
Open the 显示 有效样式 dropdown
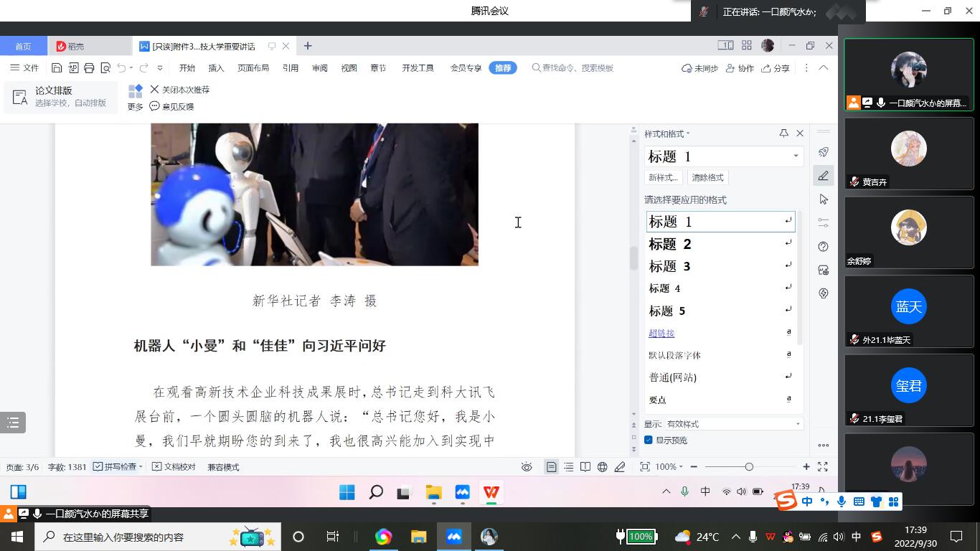pyautogui.click(x=733, y=424)
